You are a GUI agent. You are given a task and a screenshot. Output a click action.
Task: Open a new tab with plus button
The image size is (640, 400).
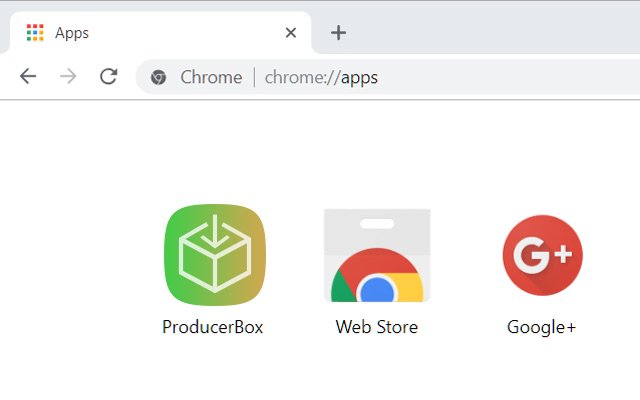coord(338,33)
